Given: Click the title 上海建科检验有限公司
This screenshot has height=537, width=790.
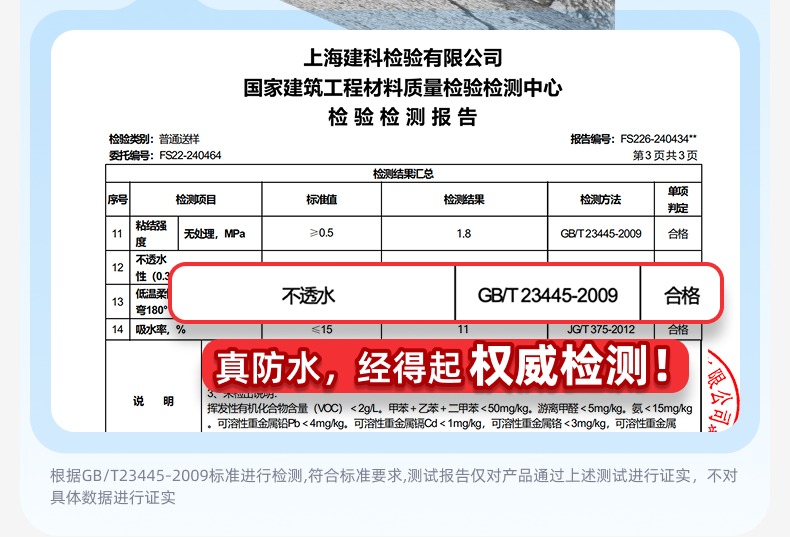Looking at the screenshot, I should (403, 57).
